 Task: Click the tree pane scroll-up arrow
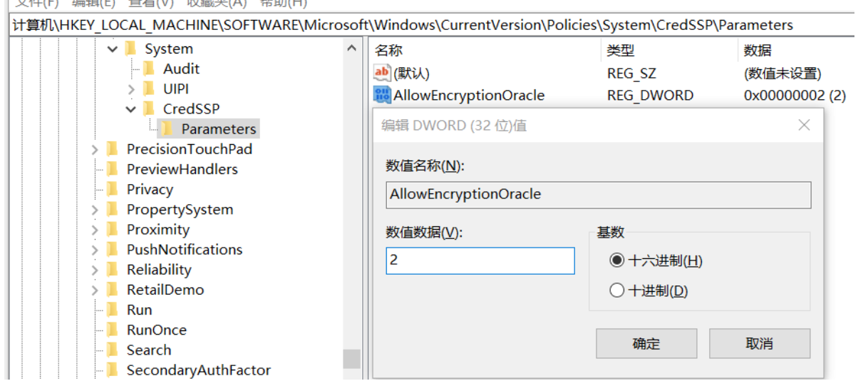pos(351,49)
